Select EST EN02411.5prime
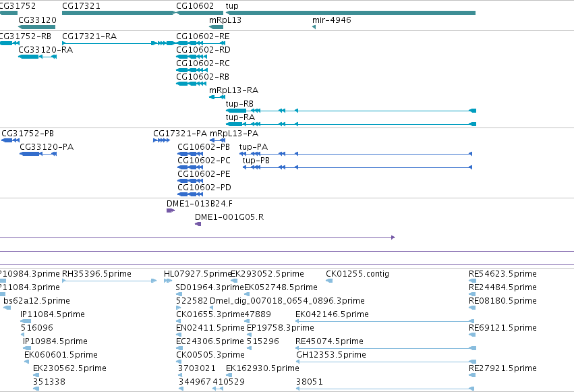The image size is (574, 392). tap(179, 335)
